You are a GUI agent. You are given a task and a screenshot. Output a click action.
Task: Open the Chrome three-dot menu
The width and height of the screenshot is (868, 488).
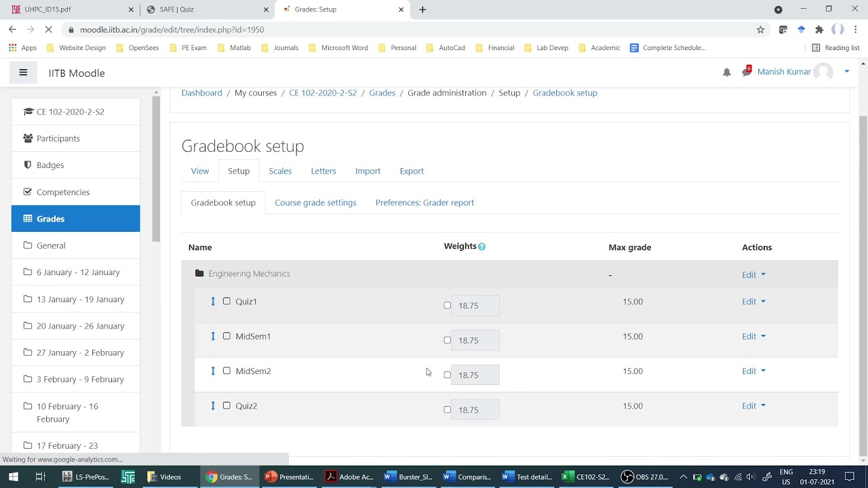[856, 30]
